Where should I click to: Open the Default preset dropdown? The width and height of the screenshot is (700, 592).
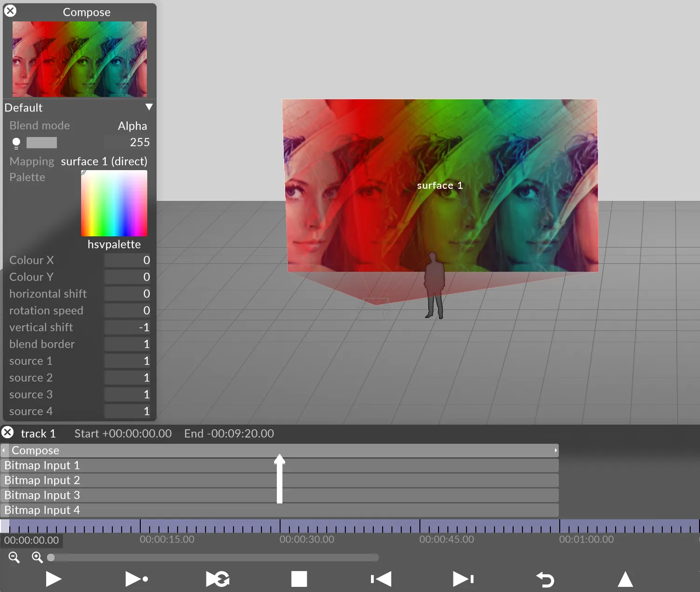[x=149, y=107]
